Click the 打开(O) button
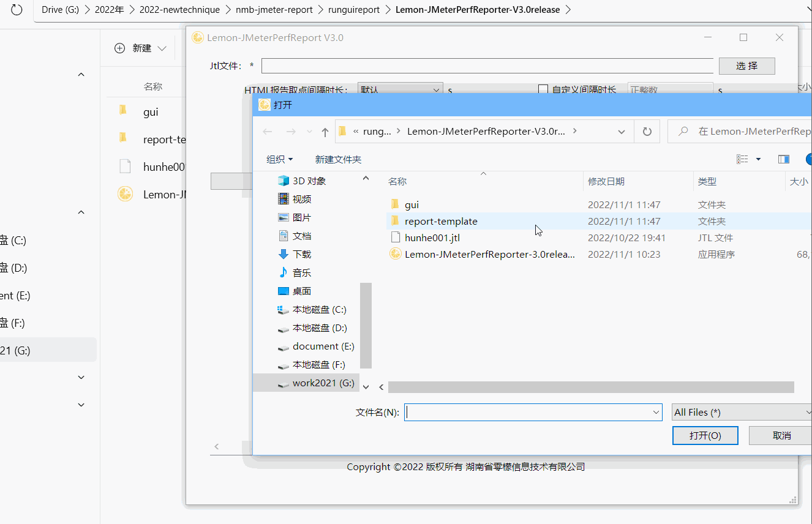The width and height of the screenshot is (812, 524). coord(705,435)
